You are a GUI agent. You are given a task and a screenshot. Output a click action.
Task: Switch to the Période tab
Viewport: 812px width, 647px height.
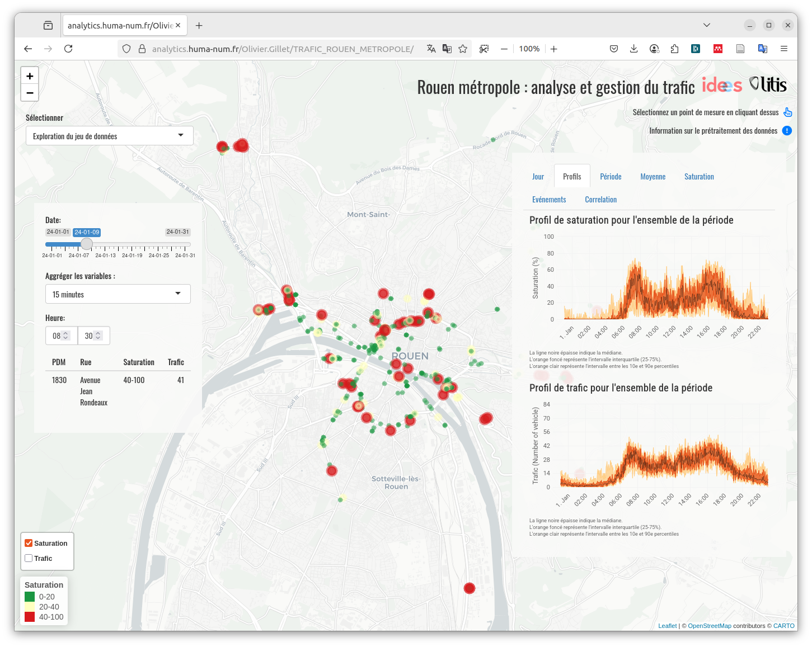pyautogui.click(x=611, y=177)
